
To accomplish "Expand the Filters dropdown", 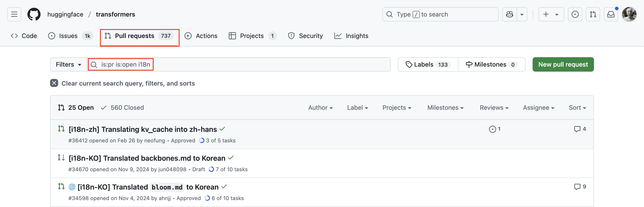I will (x=68, y=65).
